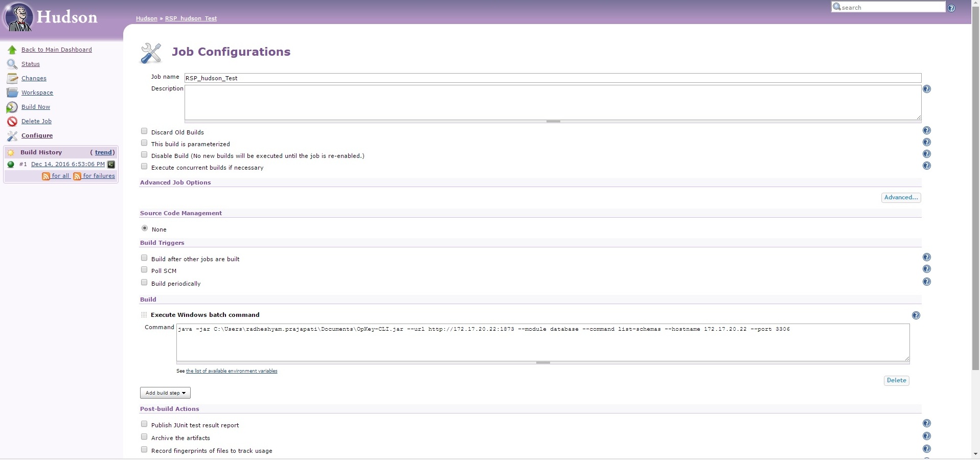Viewport: 980px width, 460px height.
Task: Check Archive the artifacts
Action: point(144,437)
